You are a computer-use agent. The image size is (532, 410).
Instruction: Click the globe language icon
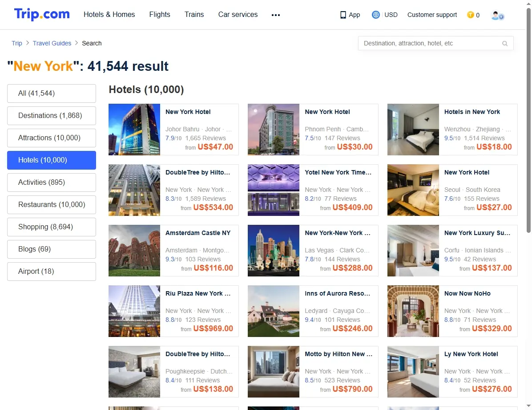click(375, 15)
